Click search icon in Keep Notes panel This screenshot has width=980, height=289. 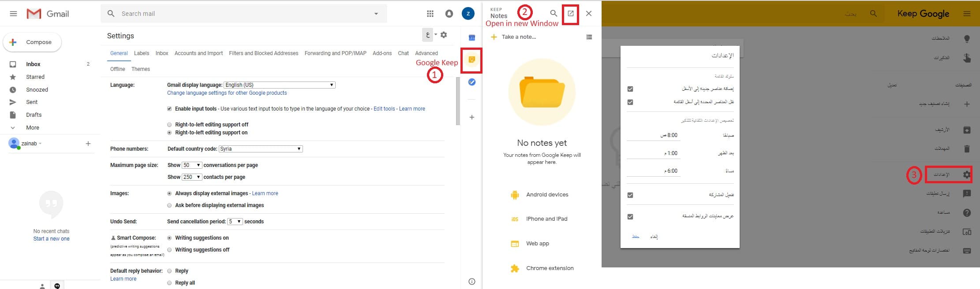click(554, 14)
